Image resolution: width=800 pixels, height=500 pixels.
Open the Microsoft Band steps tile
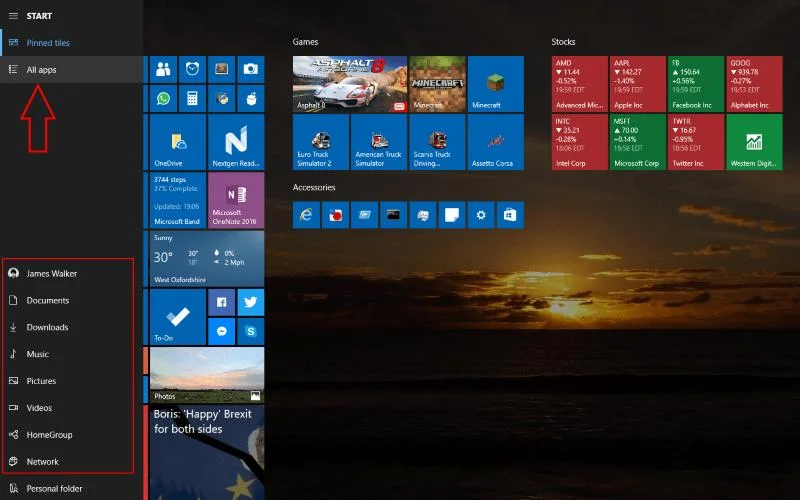(178, 200)
